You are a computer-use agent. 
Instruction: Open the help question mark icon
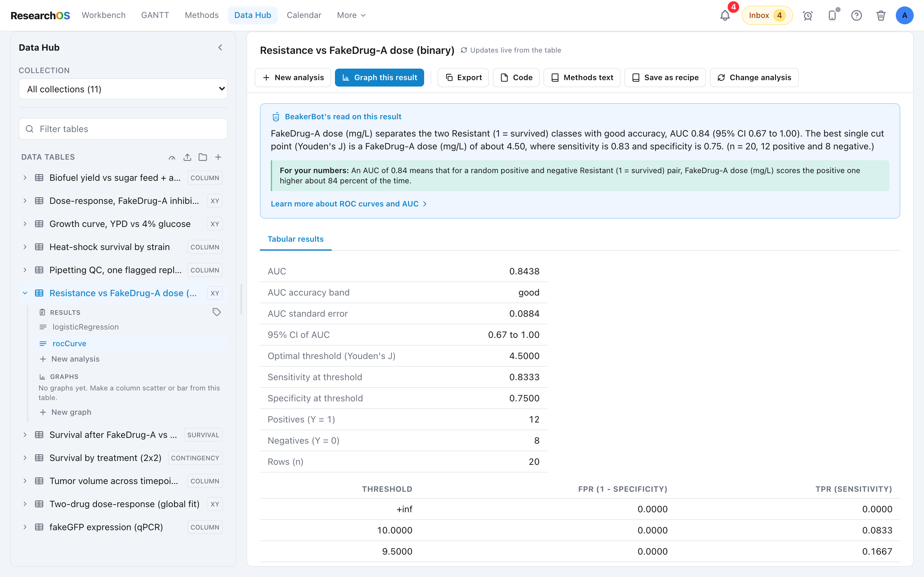tap(856, 15)
